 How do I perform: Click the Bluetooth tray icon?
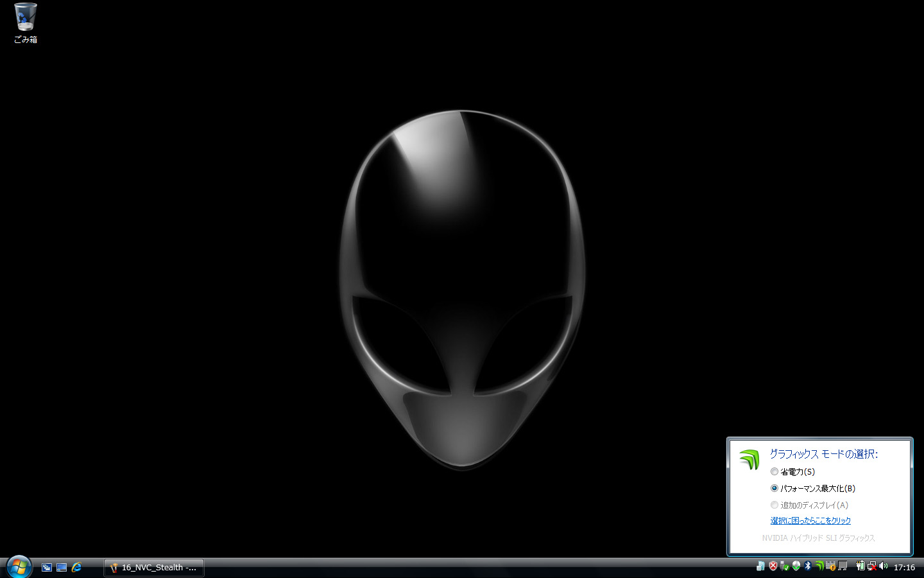(808, 566)
